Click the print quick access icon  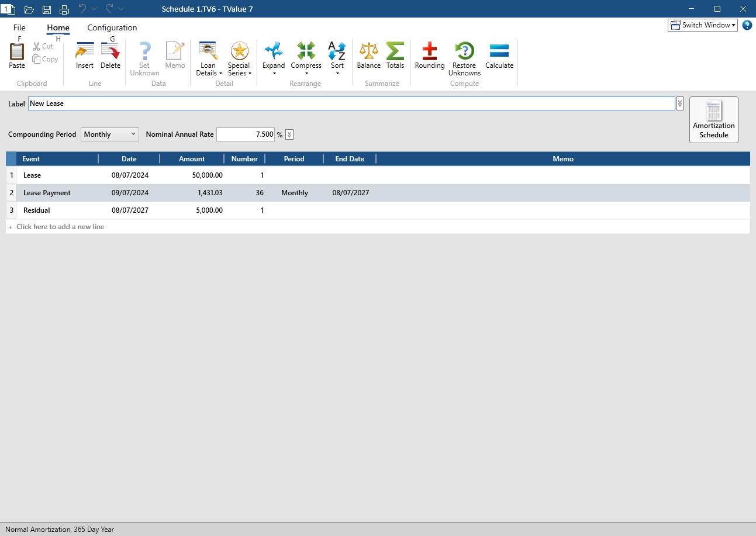(64, 9)
